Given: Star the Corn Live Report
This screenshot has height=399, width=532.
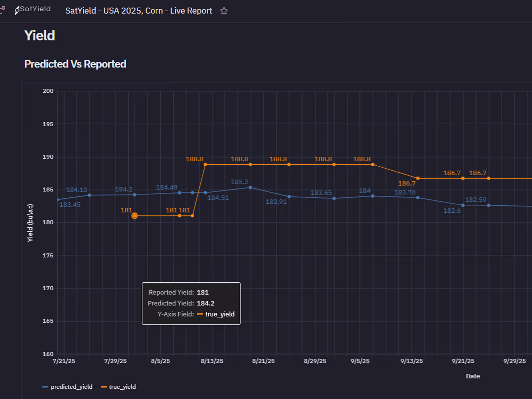Looking at the screenshot, I should tap(224, 11).
